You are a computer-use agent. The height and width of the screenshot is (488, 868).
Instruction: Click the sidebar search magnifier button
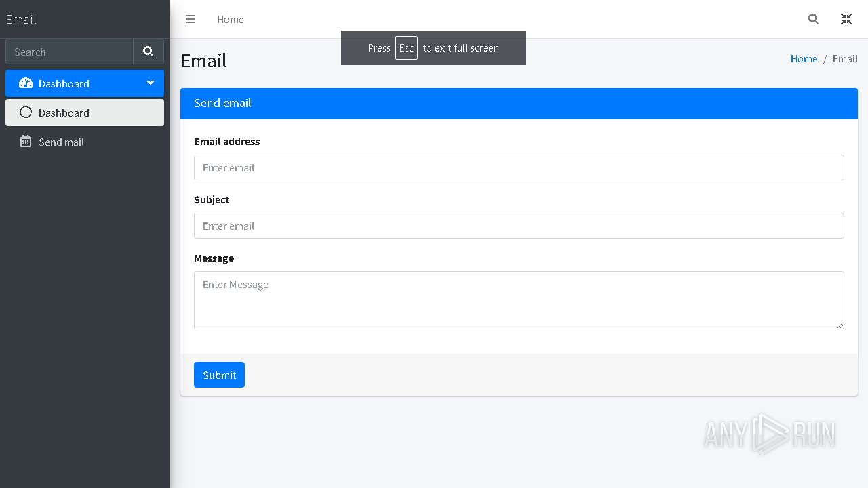tap(149, 52)
